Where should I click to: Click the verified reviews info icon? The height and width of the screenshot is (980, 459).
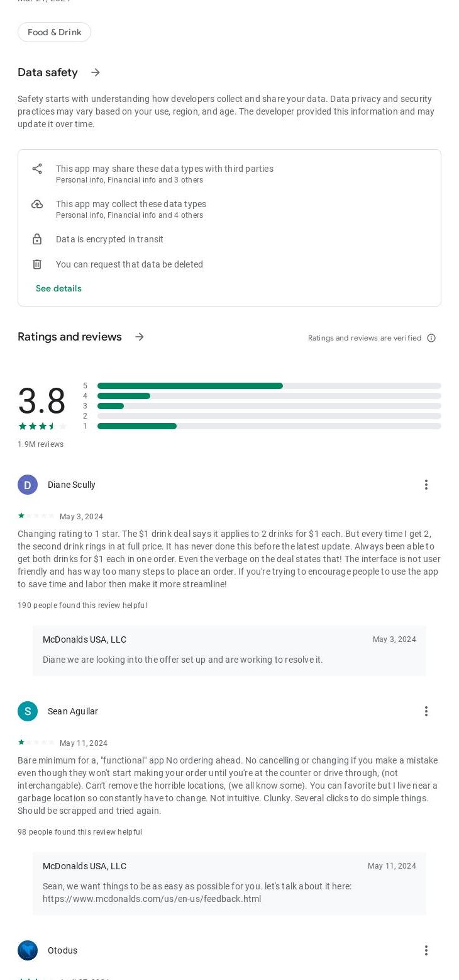click(x=431, y=338)
